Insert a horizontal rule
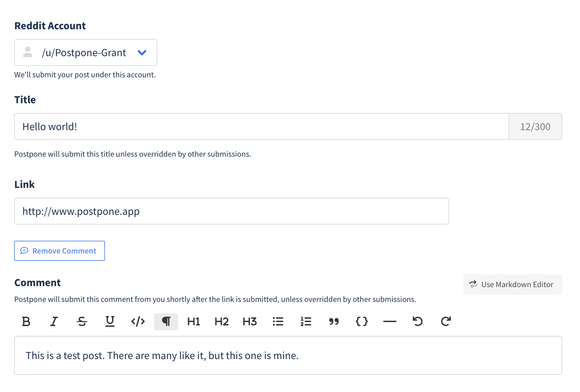580x392 pixels. (x=390, y=322)
